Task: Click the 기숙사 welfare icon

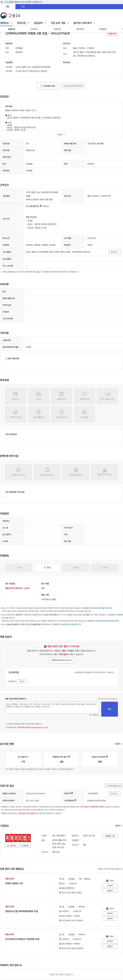Action: coord(39,396)
